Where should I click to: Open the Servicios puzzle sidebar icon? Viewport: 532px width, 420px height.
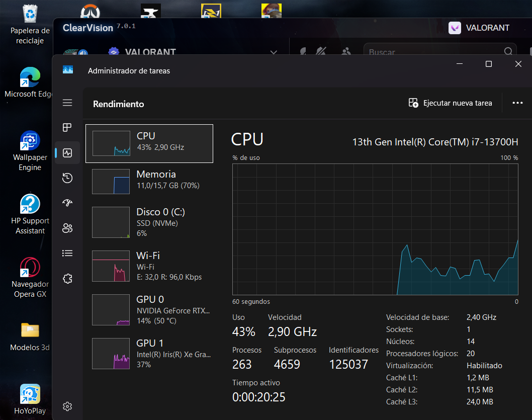tap(67, 279)
